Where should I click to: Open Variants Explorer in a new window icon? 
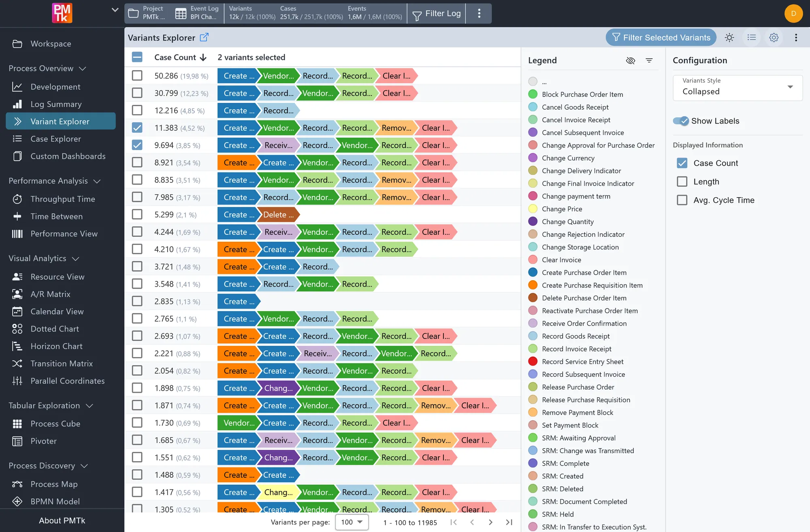(x=204, y=37)
